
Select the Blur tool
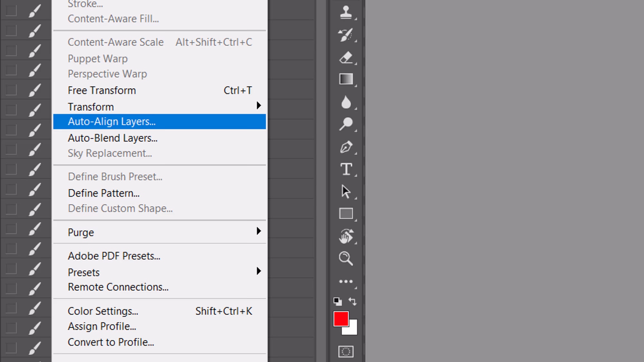[346, 102]
